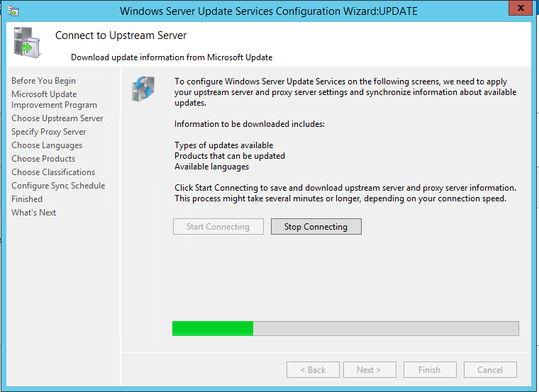Click Information to be downloaded includes text
The image size is (539, 392).
249,124
